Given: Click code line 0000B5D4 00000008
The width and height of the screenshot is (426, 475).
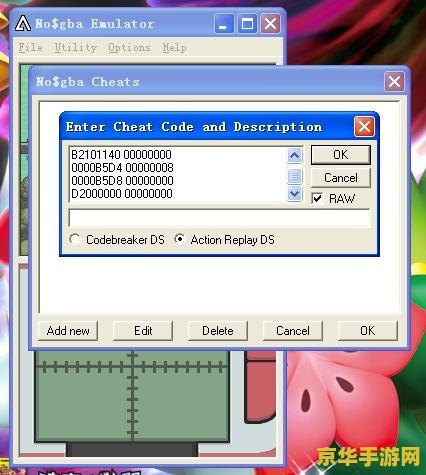Looking at the screenshot, I should click(x=122, y=168).
